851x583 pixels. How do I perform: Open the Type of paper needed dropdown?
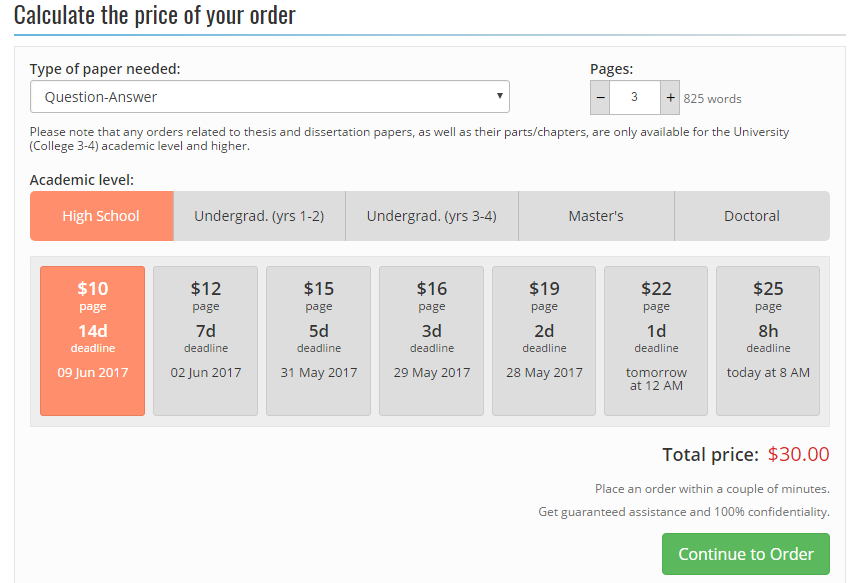(x=270, y=97)
